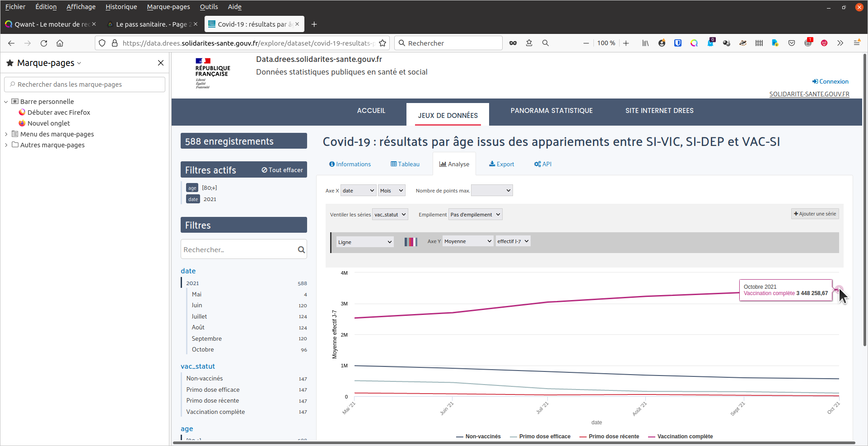The width and height of the screenshot is (868, 446).
Task: Open a new tab with the plus button
Action: (314, 24)
